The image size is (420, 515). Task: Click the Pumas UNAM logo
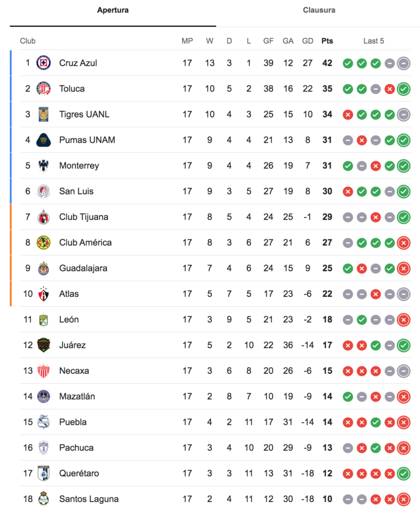click(x=43, y=140)
